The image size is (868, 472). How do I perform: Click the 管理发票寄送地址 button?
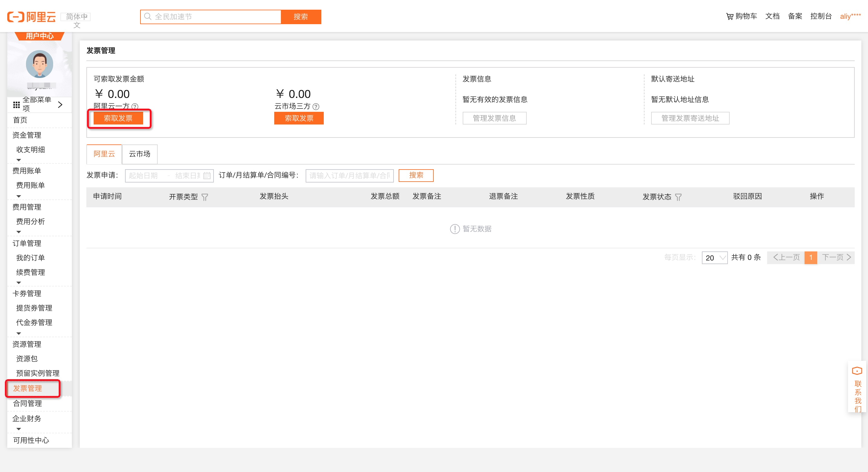click(690, 118)
